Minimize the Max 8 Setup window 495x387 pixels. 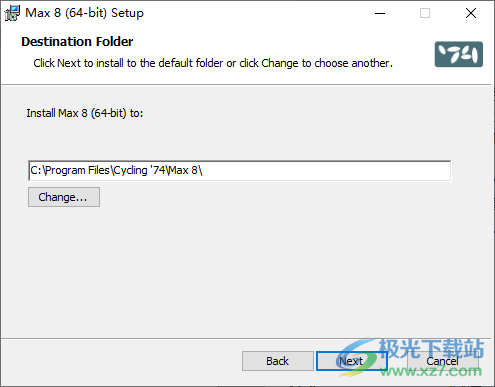(x=380, y=13)
